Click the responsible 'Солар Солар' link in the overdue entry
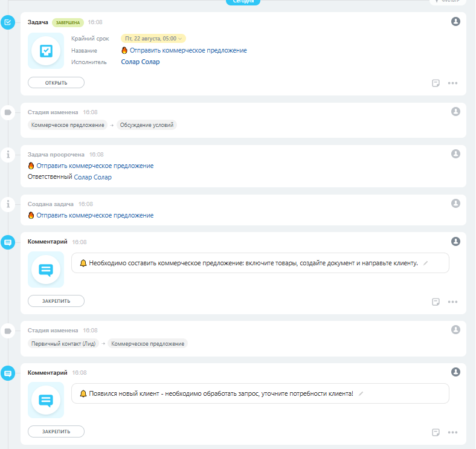 click(x=92, y=177)
